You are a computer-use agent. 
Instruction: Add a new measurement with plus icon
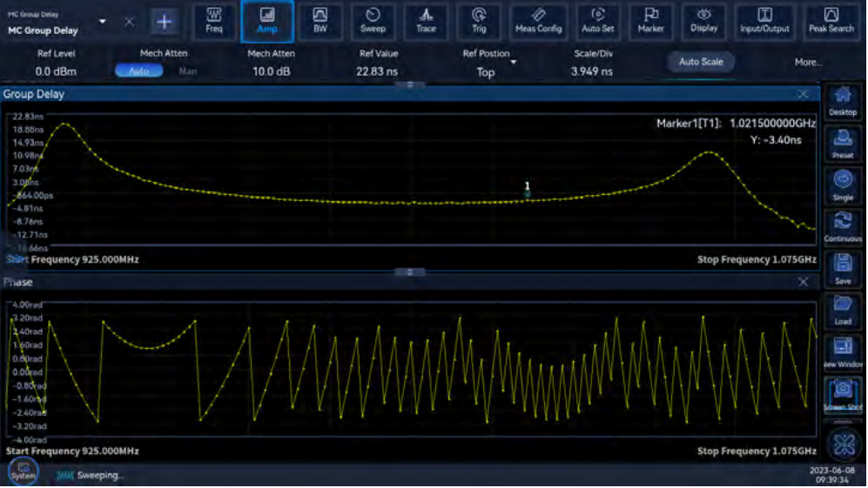[x=164, y=22]
